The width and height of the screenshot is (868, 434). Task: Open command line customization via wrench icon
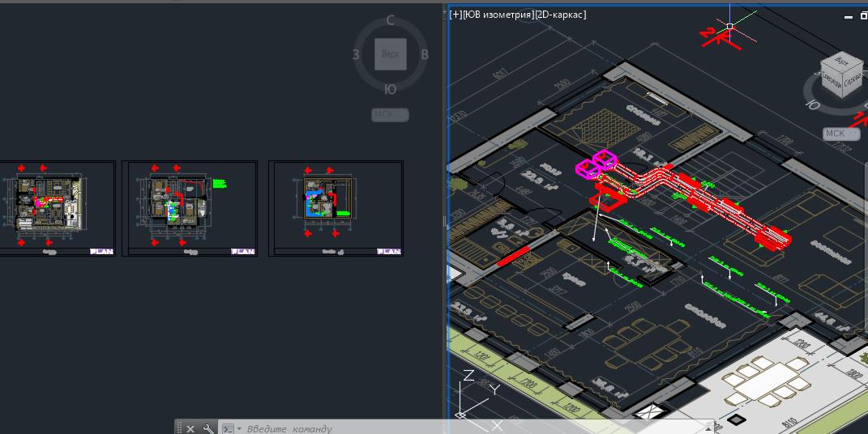[208, 428]
